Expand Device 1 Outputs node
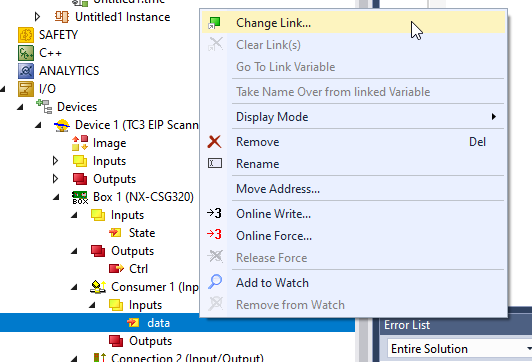Image resolution: width=532 pixels, height=362 pixels. (56, 178)
